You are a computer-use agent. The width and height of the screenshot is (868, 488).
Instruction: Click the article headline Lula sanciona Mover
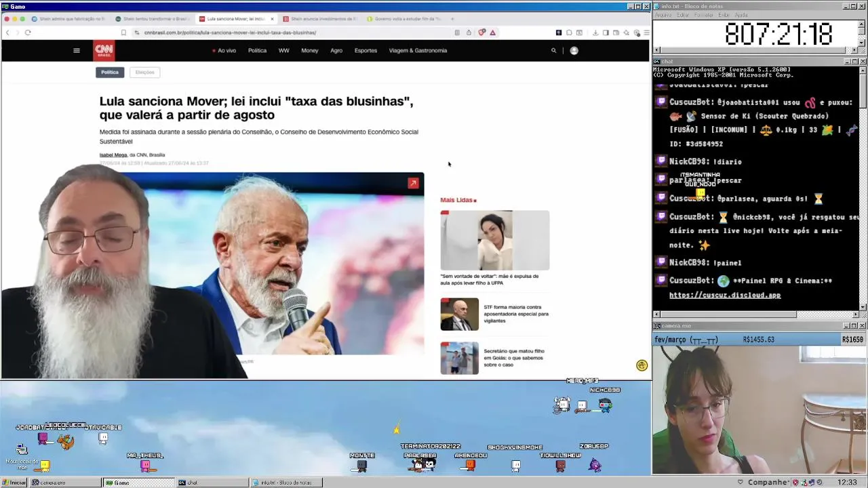(256, 108)
